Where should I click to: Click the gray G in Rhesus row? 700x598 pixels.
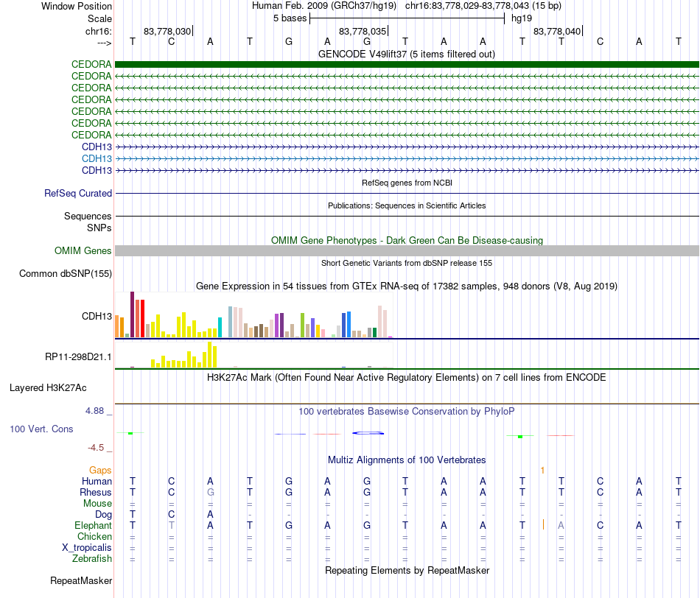coord(210,492)
